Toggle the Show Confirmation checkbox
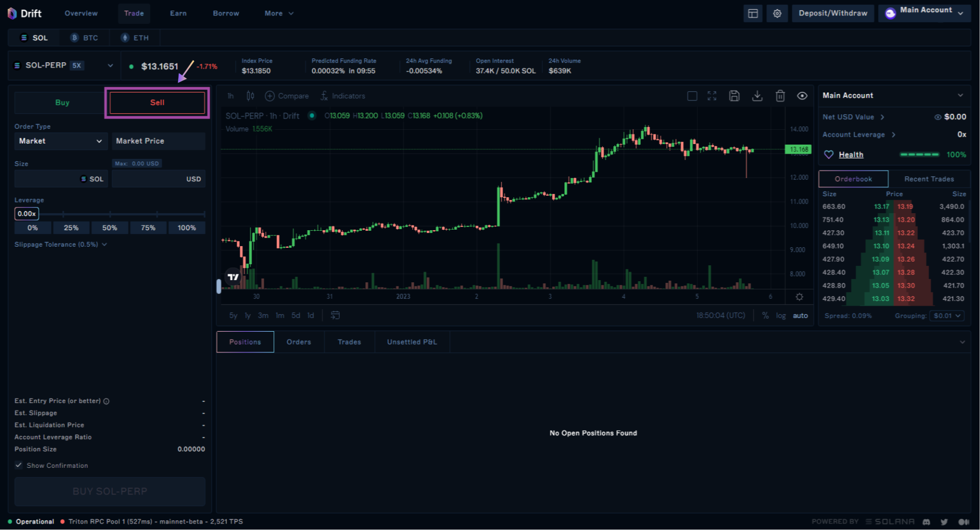Screen dimensions: 980x530 coord(19,465)
